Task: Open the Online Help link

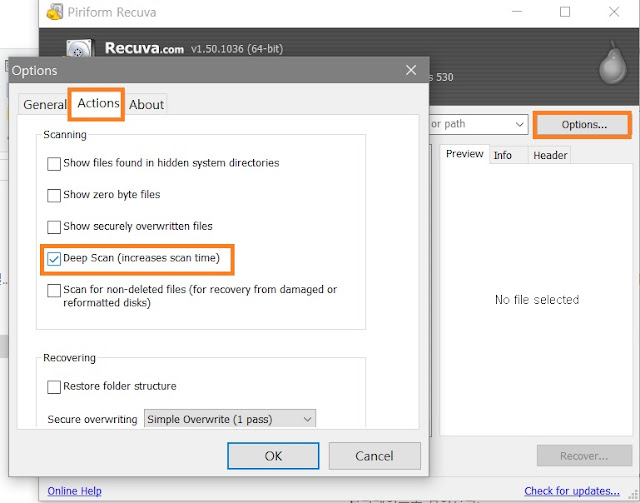Action: (x=74, y=491)
